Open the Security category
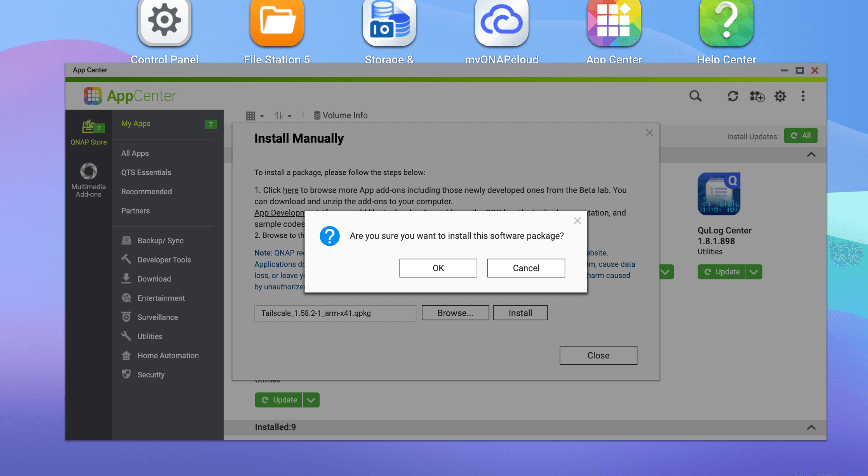This screenshot has height=476, width=868. point(151,374)
